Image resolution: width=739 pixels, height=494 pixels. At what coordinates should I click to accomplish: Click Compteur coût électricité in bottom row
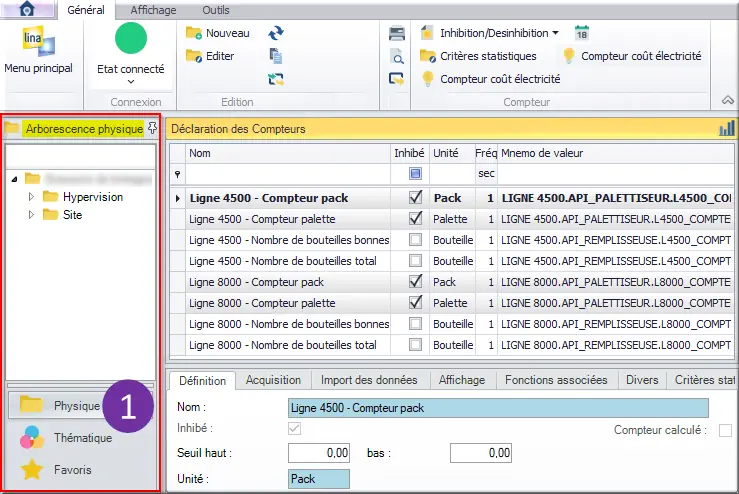tap(490, 79)
